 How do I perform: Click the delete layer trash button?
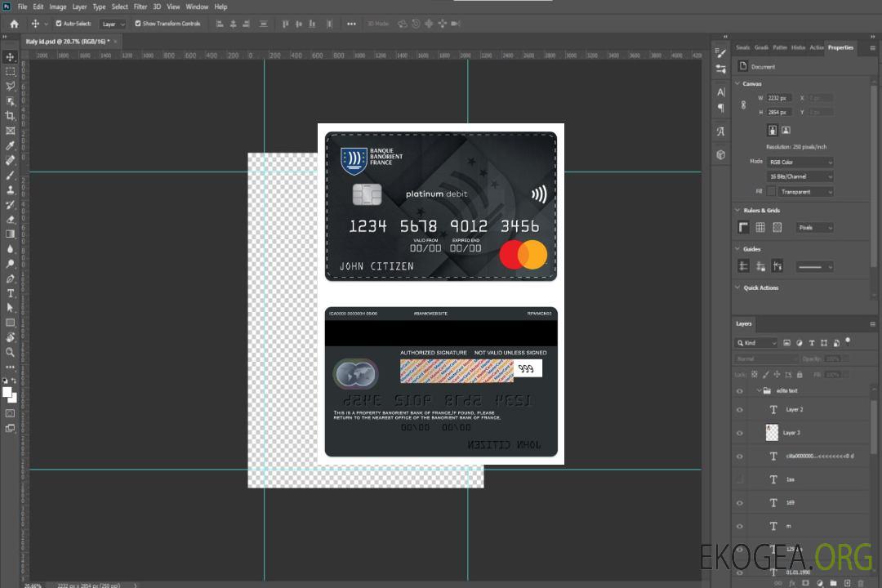tap(861, 583)
